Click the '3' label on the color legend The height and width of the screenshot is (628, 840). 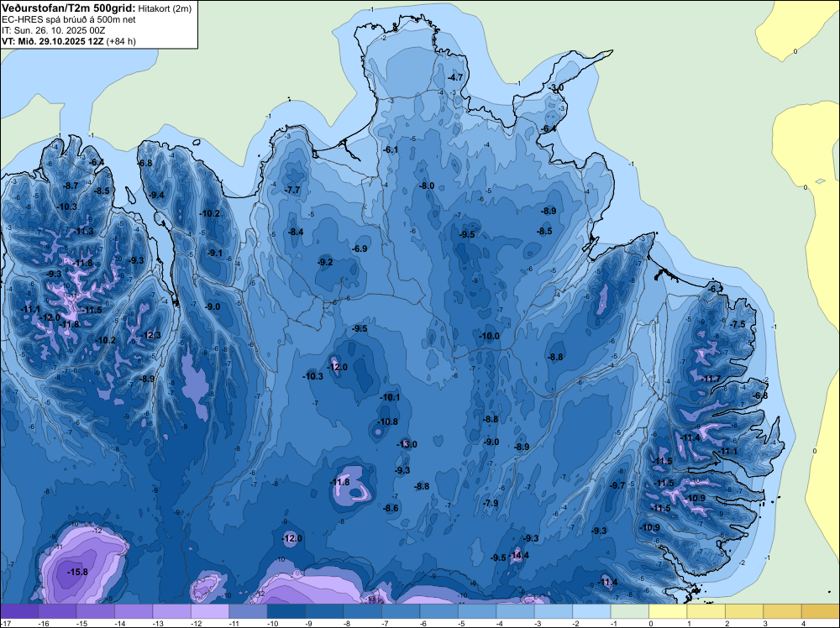[x=765, y=624]
